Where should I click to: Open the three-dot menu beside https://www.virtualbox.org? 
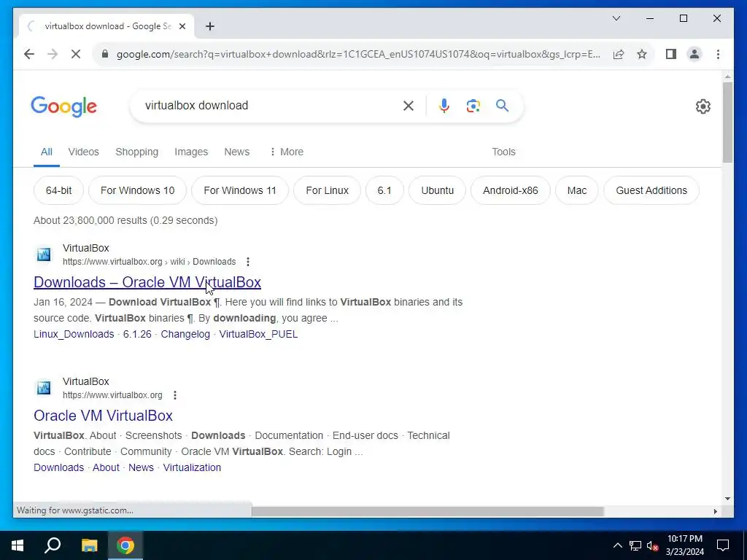(x=175, y=395)
